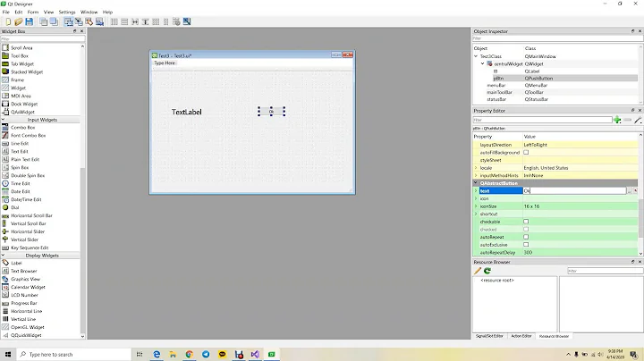Click the Open form folder icon

pos(19,21)
